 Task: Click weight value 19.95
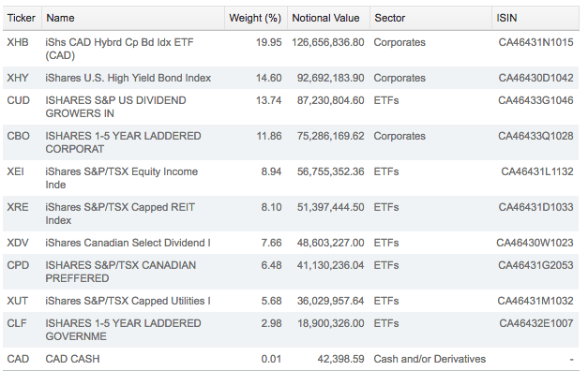[x=268, y=42]
